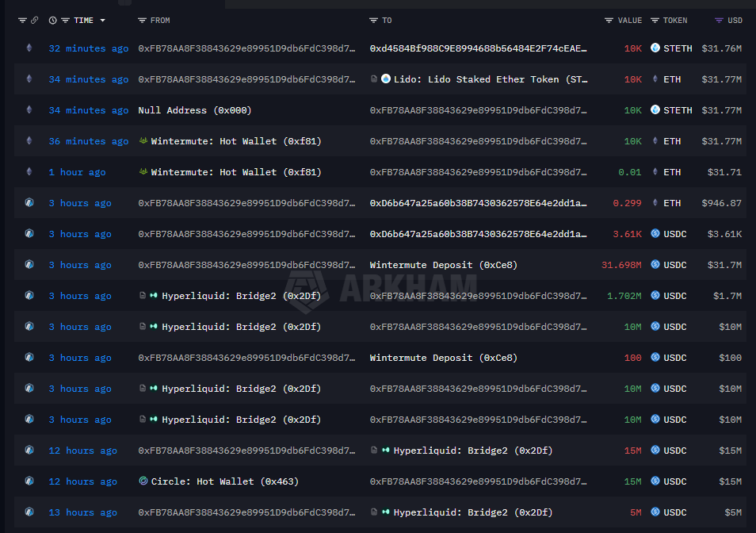Click the STETH token icon in first row

coord(655,48)
